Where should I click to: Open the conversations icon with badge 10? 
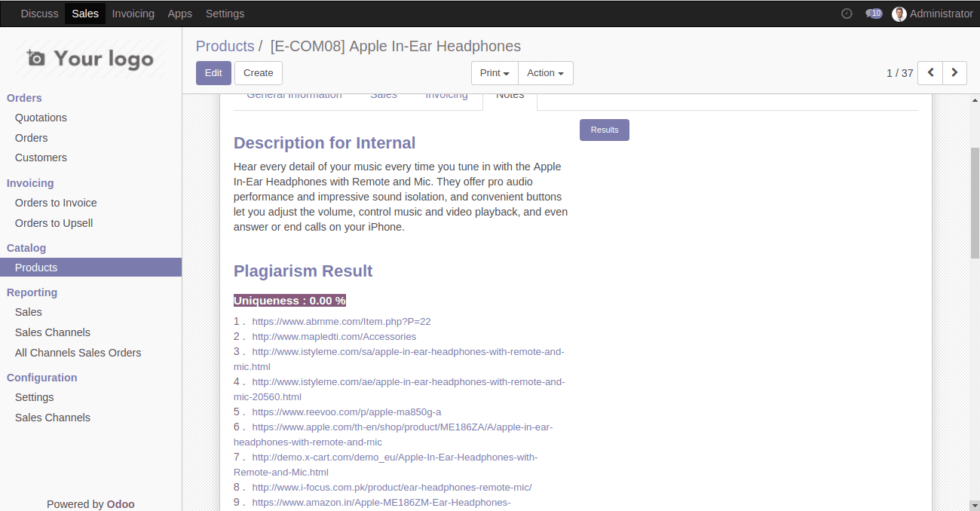(x=874, y=14)
